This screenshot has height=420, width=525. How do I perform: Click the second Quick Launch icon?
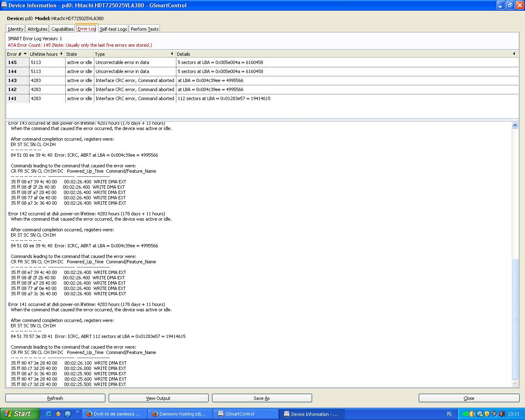pyautogui.click(x=58, y=414)
